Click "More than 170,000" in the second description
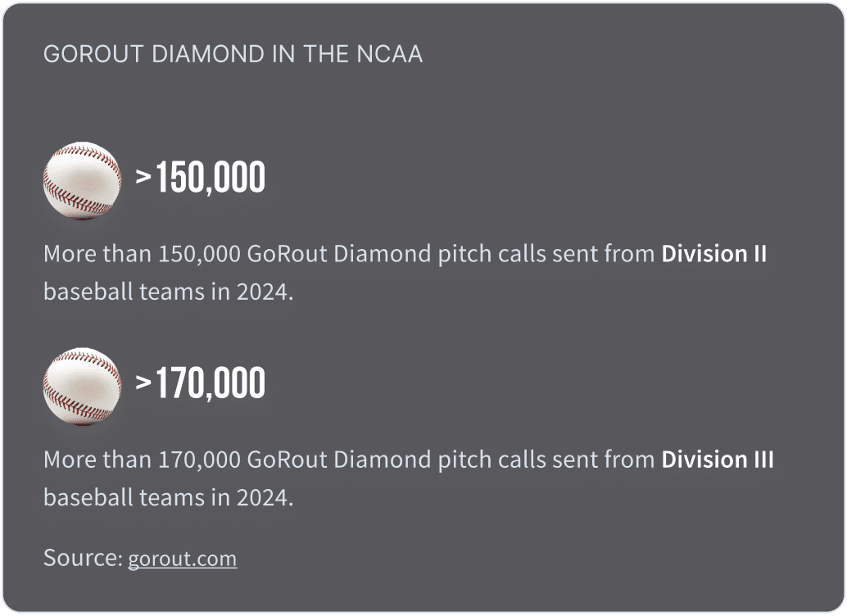This screenshot has width=847, height=616. click(x=142, y=460)
